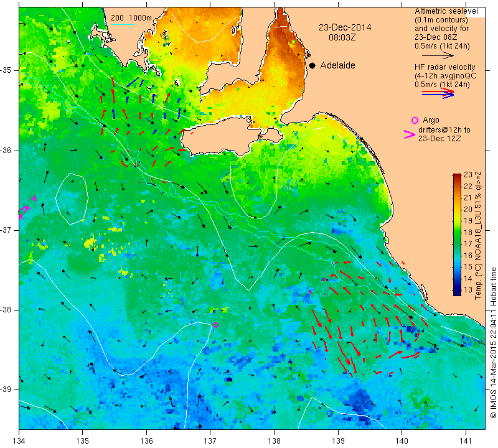
Task: Click the 13 tick label on the color bar
Action: click(x=468, y=290)
